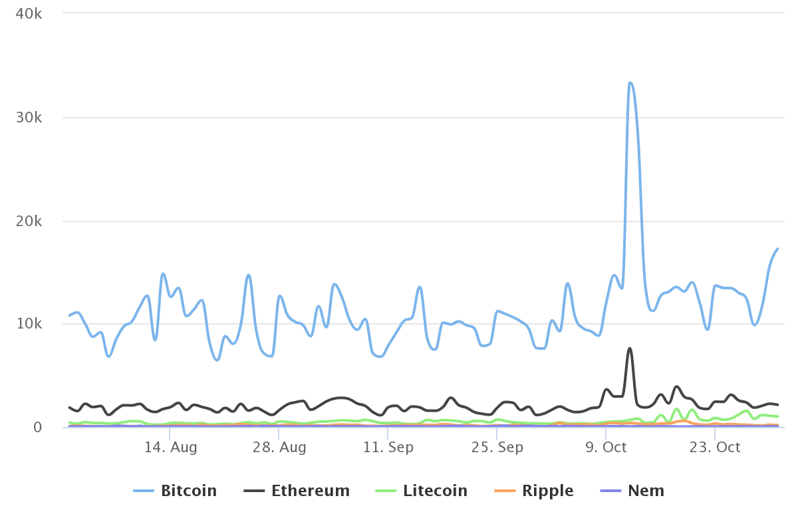
Task: Click the "28. Aug" x-axis label
Action: point(280,448)
